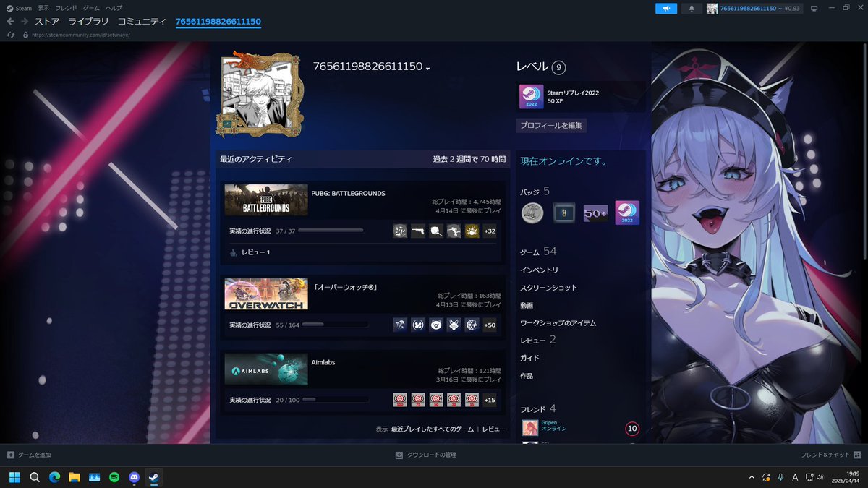Viewport: 868px width, 488px height.
Task: Open the 2022 Steam replay badge in badge row
Action: click(x=627, y=213)
